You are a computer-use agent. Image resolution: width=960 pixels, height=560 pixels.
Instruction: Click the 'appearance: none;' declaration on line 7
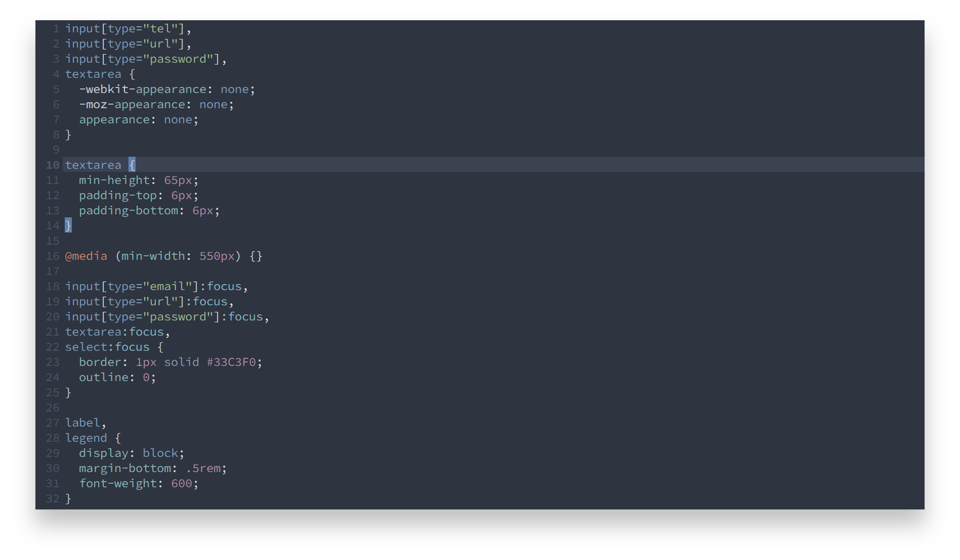pos(139,120)
